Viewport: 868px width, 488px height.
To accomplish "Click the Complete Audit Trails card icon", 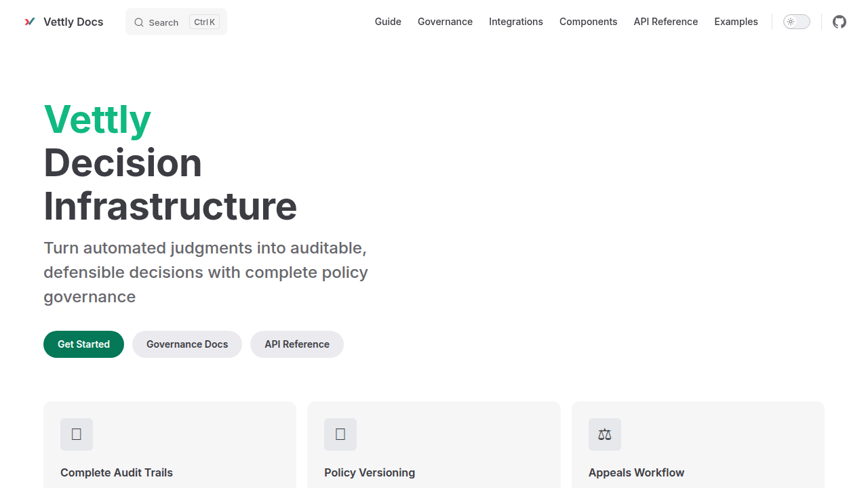I will (x=77, y=434).
